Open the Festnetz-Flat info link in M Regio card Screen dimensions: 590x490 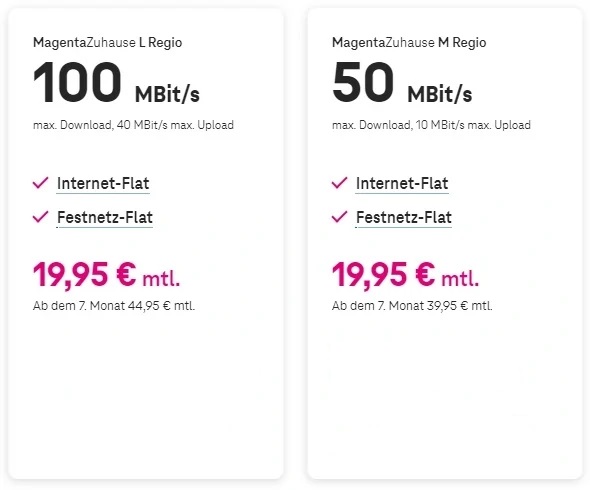(404, 218)
